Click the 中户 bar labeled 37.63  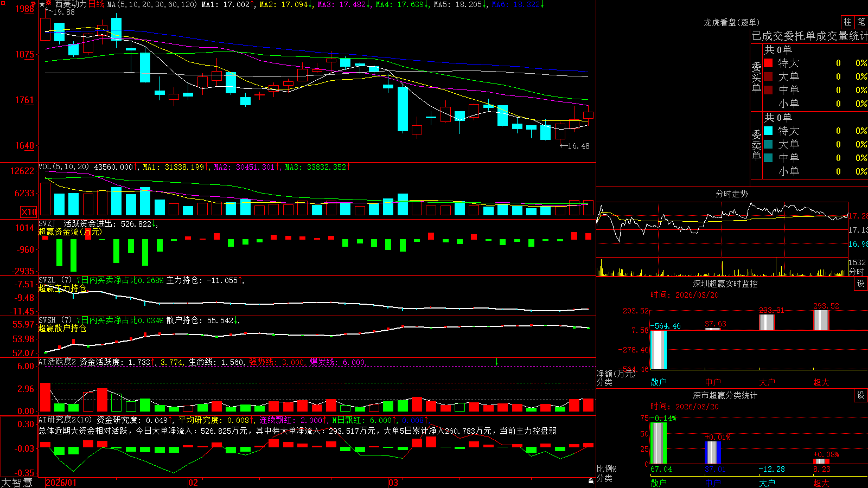(x=712, y=329)
